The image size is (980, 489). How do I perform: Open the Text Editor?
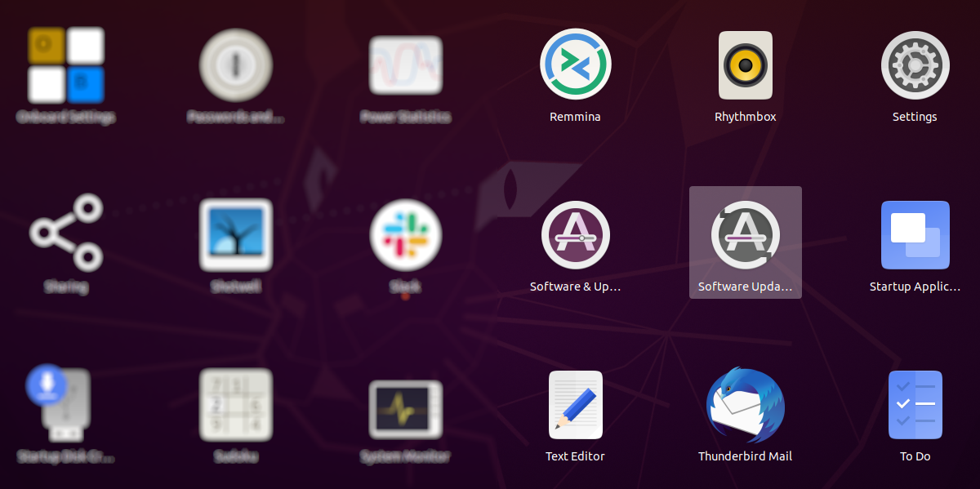click(x=575, y=404)
